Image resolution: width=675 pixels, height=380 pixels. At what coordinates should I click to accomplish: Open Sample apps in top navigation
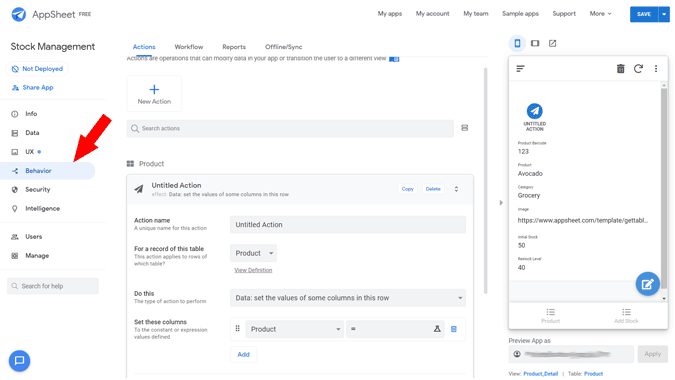[520, 14]
